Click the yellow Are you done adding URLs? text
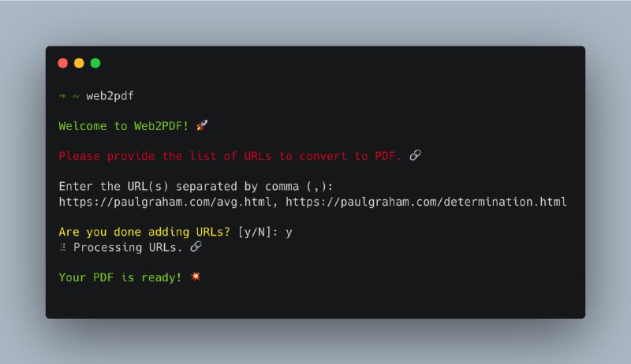 point(144,232)
